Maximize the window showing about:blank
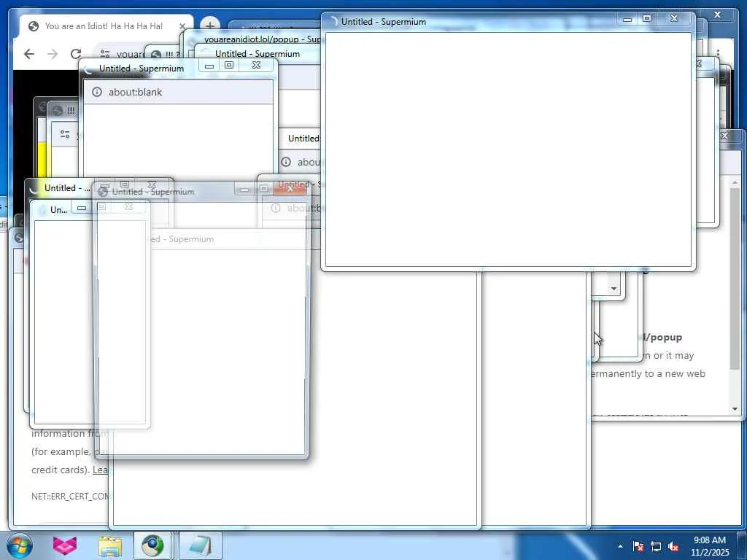 [x=229, y=65]
